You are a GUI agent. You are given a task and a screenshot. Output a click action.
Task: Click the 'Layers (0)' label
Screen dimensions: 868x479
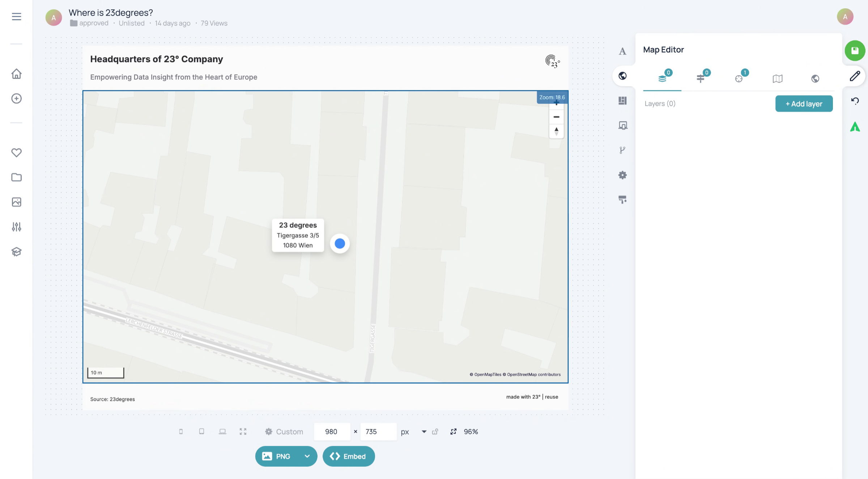(660, 104)
